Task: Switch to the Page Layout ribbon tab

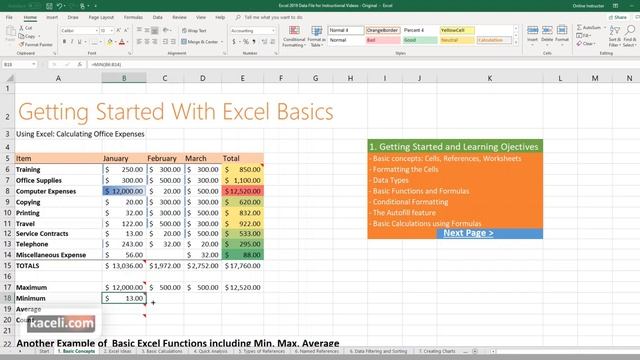Action: click(101, 18)
